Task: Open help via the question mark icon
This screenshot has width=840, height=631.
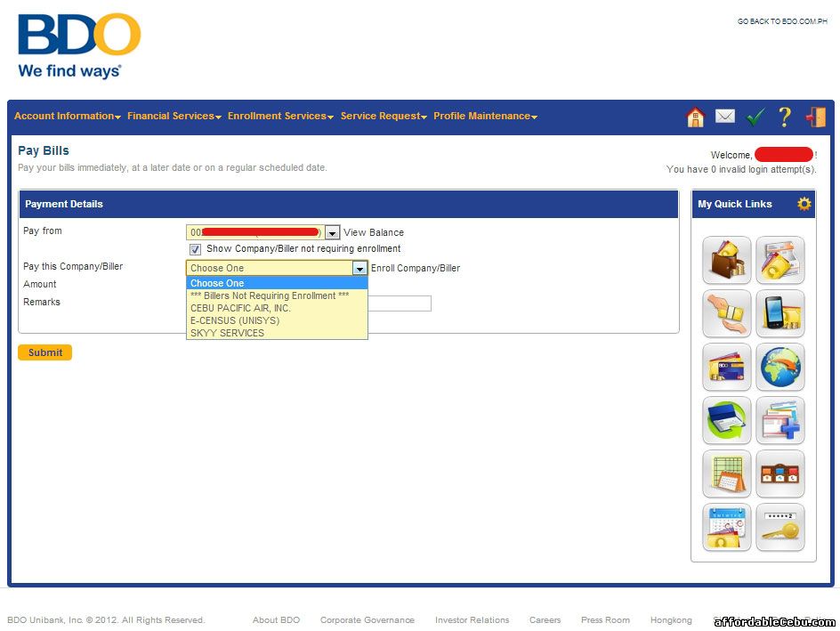Action: pos(784,117)
